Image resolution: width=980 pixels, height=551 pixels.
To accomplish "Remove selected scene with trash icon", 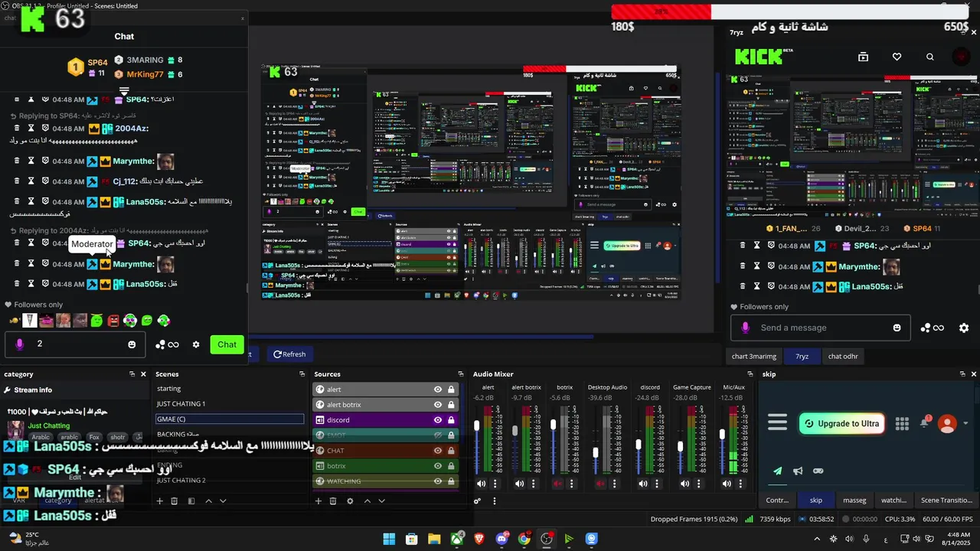I will (175, 501).
